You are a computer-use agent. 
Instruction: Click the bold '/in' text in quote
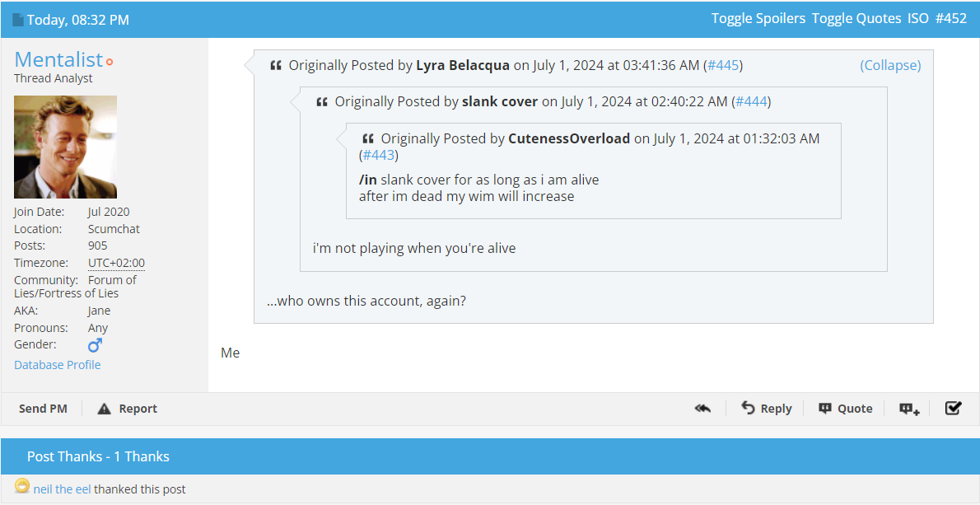point(368,180)
